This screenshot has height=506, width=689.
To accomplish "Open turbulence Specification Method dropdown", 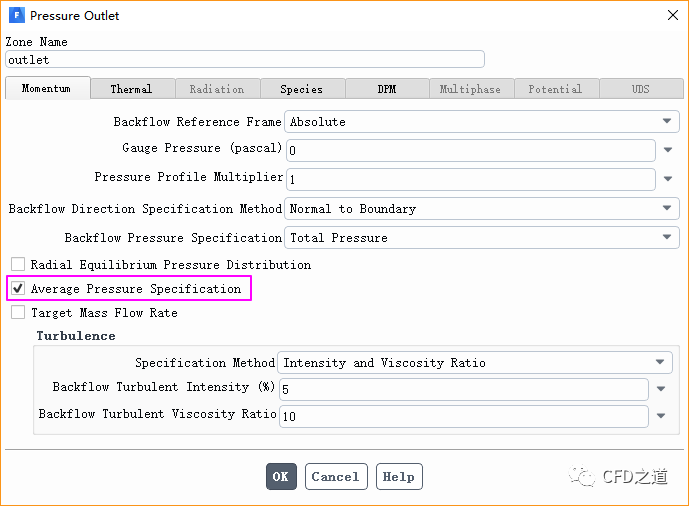I will coord(476,363).
